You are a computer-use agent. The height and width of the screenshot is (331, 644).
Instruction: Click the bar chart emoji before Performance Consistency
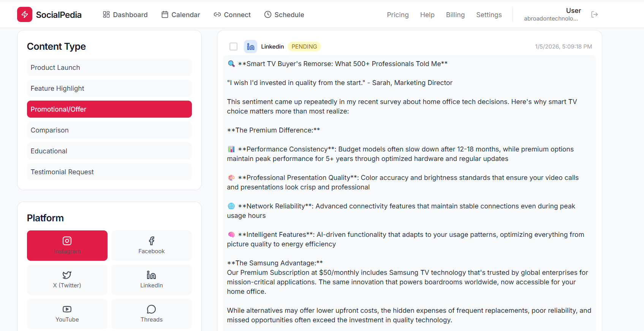point(231,149)
